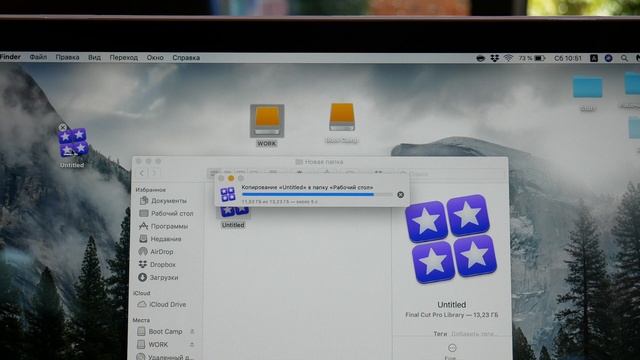640x360 pixels.
Task: Open Документы in Finder sidebar
Action: 163,200
